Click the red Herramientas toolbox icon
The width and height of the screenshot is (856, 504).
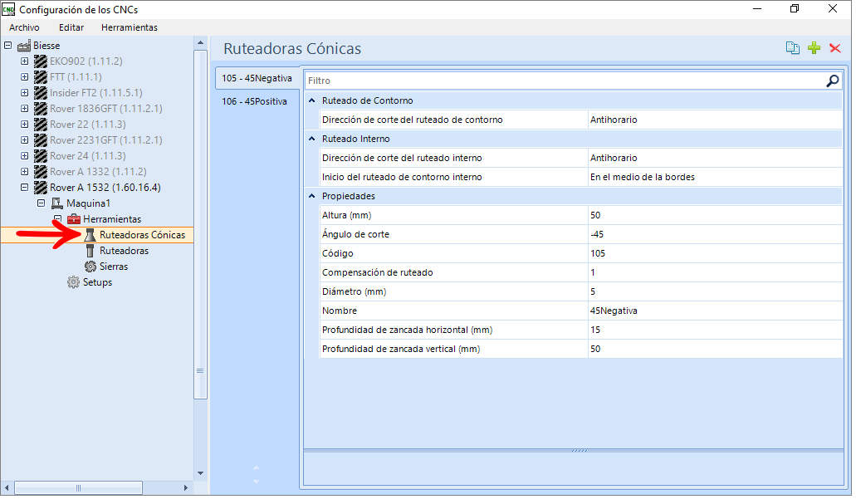74,220
